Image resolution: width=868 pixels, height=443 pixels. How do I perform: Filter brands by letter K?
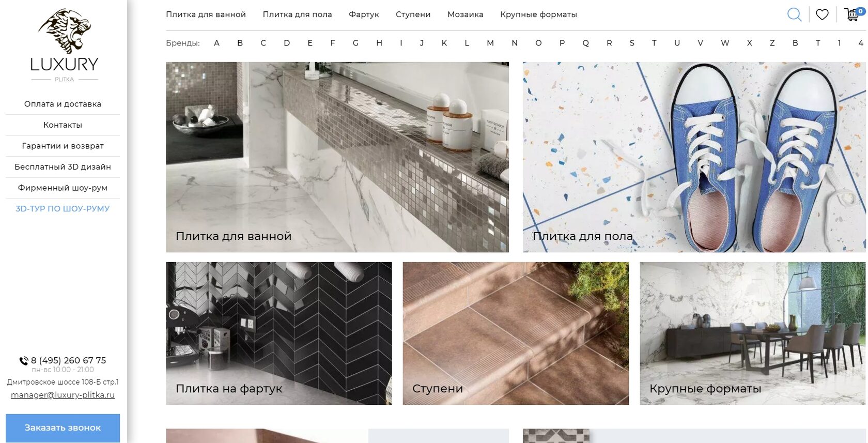pos(444,43)
